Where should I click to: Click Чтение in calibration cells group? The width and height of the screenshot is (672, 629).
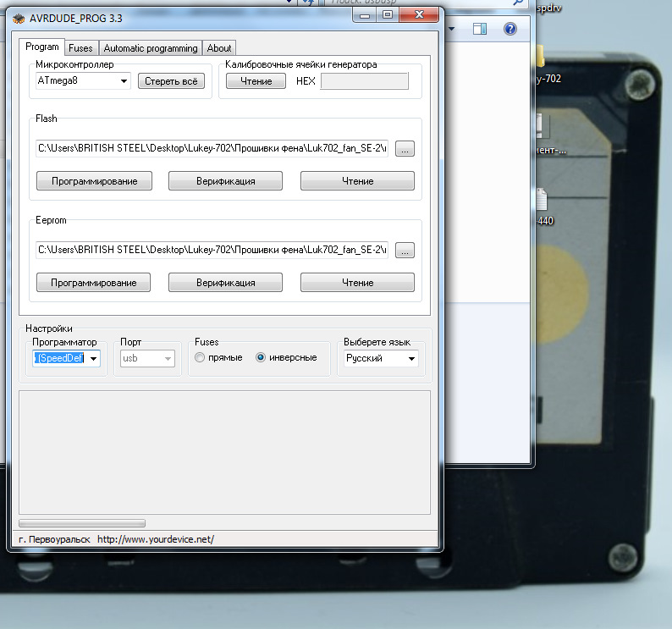[x=256, y=81]
